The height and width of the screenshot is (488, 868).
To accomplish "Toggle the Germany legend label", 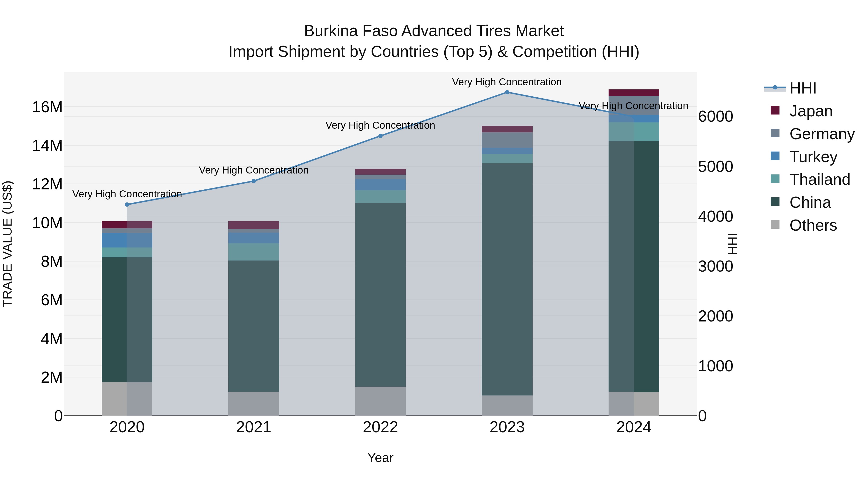I will (x=822, y=134).
